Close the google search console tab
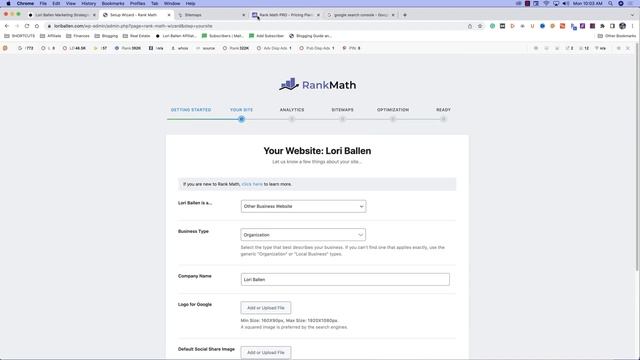640x360 pixels. click(x=393, y=15)
